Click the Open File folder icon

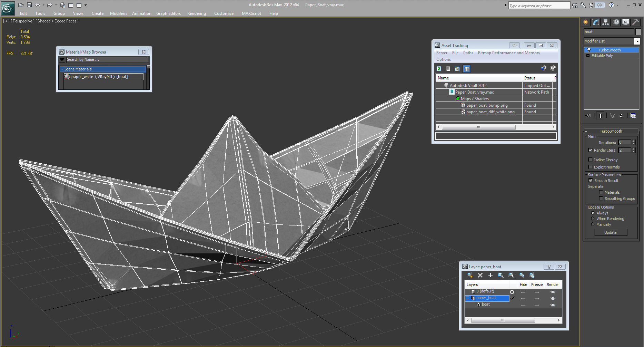[21, 5]
